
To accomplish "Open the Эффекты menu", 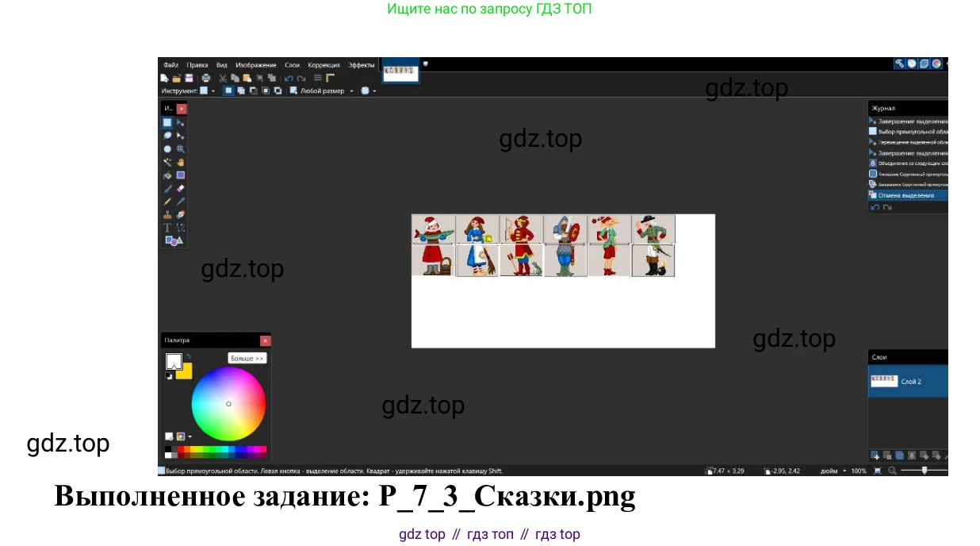I will (x=361, y=65).
